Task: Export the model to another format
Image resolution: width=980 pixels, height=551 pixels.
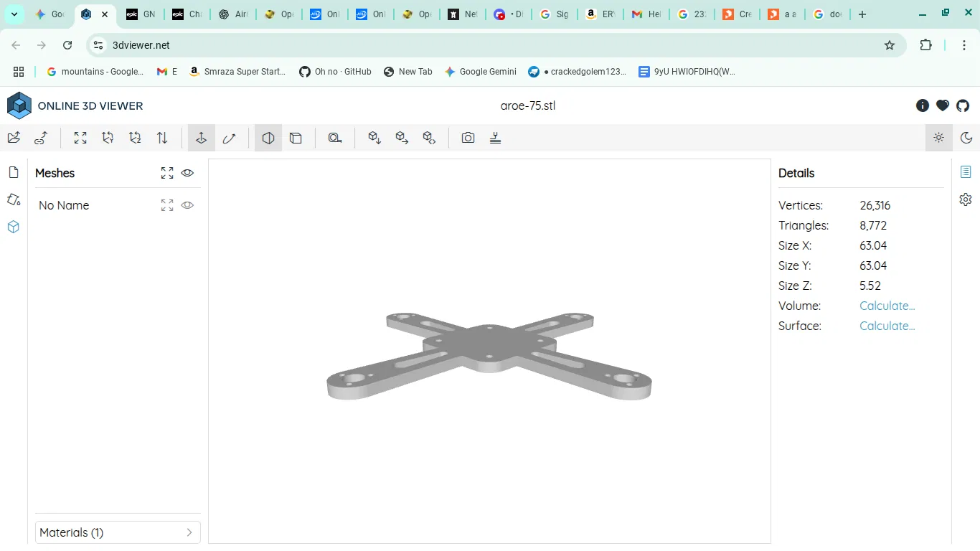Action: click(402, 138)
